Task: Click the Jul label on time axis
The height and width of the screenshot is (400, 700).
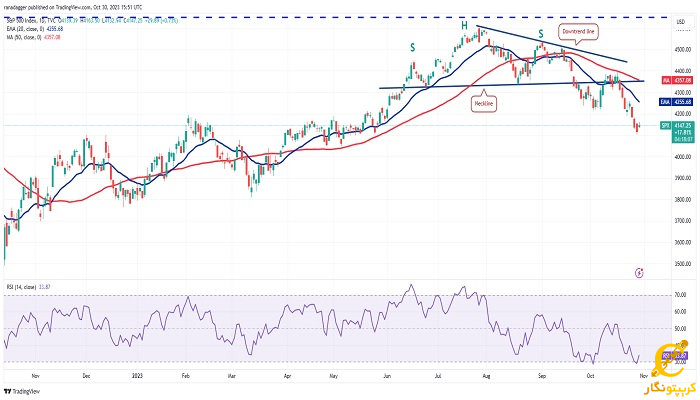Action: (438, 376)
